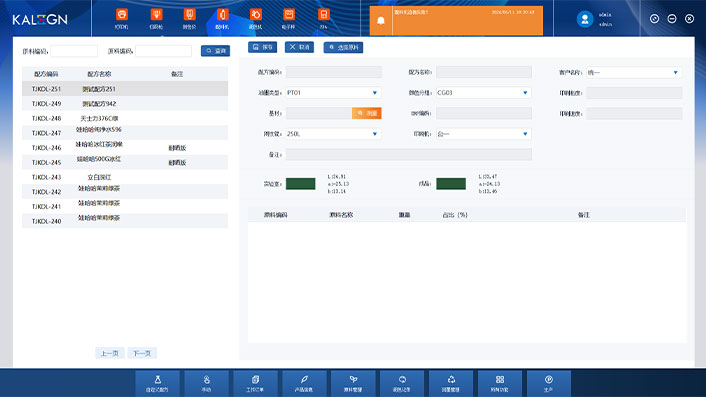Screen dimensions: 706x397
Task: Select formula row TJKDL-247
Action: 125,133
